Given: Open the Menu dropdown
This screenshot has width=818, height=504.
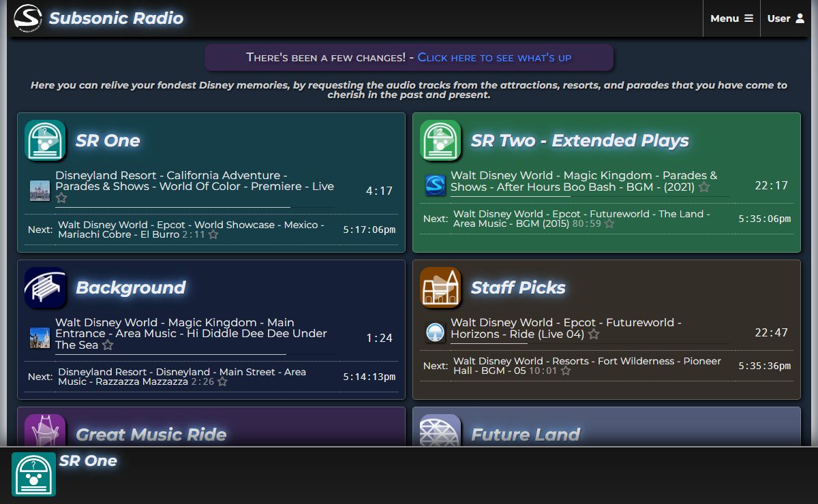Looking at the screenshot, I should (x=731, y=18).
